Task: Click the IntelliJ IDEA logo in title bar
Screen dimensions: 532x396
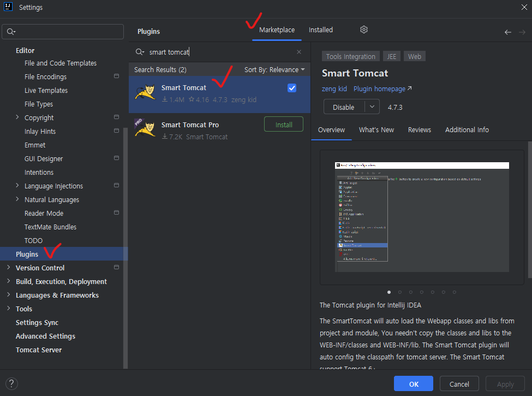Action: pyautogui.click(x=8, y=7)
